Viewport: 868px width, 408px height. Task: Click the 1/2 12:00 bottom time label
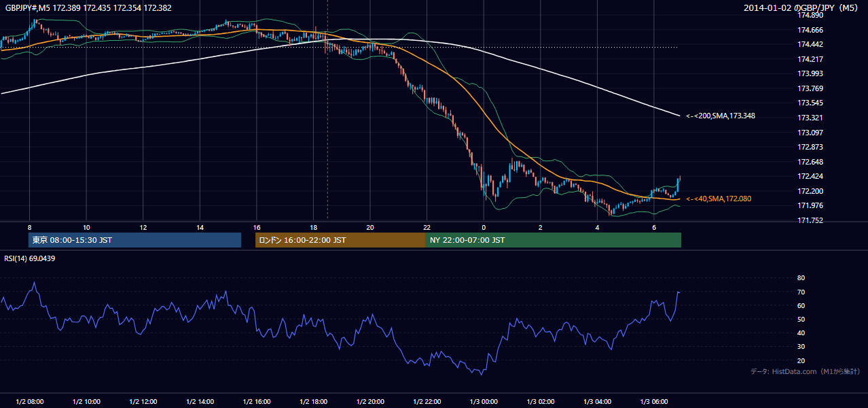(x=143, y=401)
